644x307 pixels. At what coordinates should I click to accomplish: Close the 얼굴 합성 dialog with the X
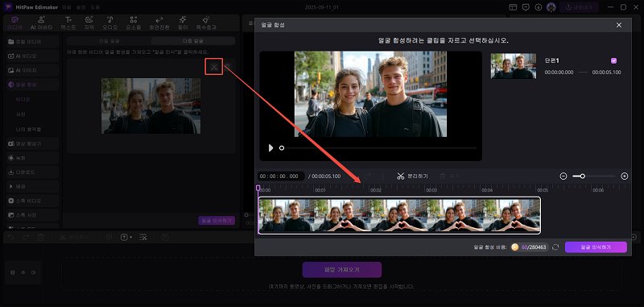[x=619, y=25]
